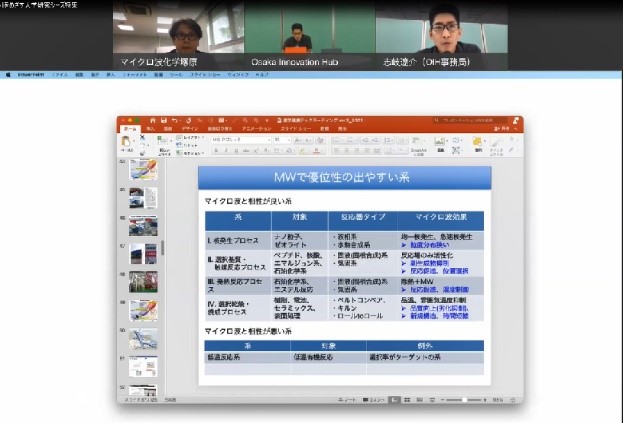
Task: Click the Undo arrow icon
Action: tap(175, 121)
